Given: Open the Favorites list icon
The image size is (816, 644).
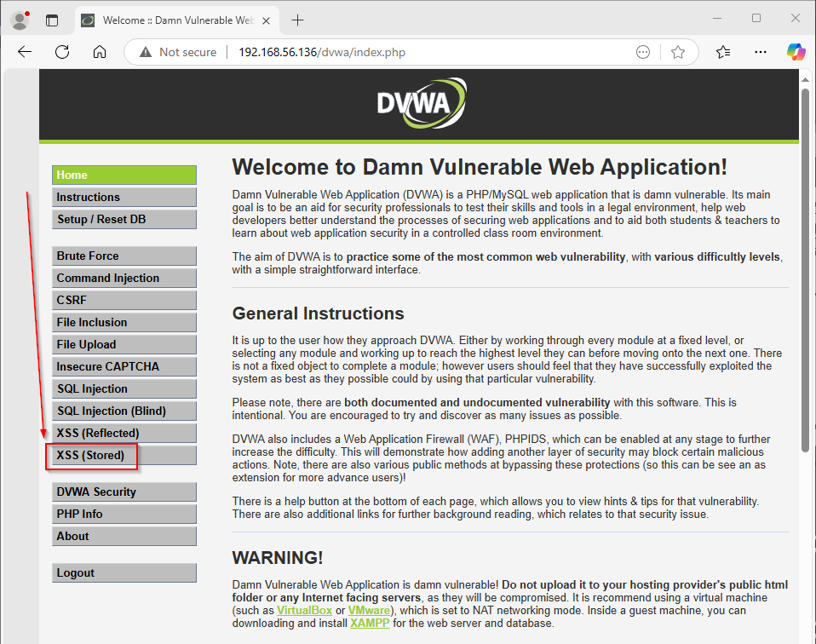Looking at the screenshot, I should click(x=723, y=52).
